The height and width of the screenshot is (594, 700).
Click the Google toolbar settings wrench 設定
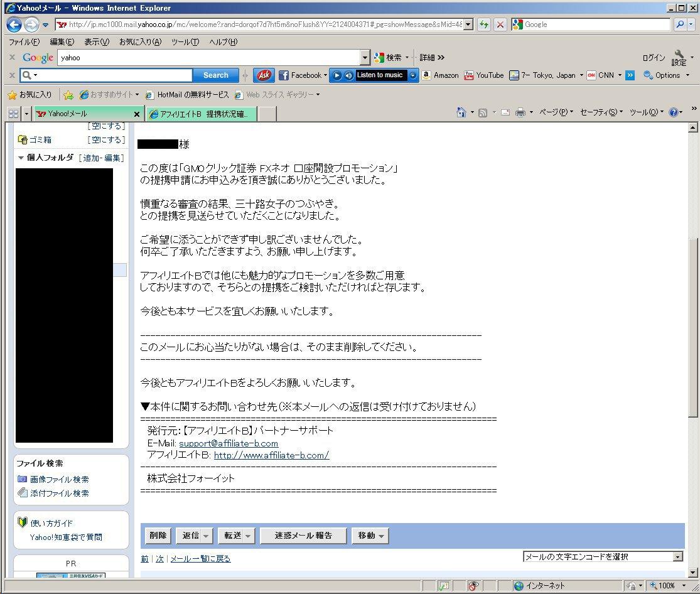(x=679, y=58)
